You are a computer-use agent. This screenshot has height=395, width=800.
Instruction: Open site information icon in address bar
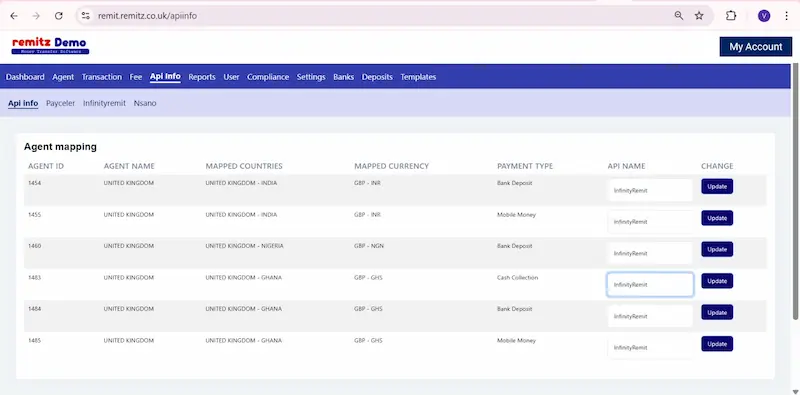(x=86, y=16)
